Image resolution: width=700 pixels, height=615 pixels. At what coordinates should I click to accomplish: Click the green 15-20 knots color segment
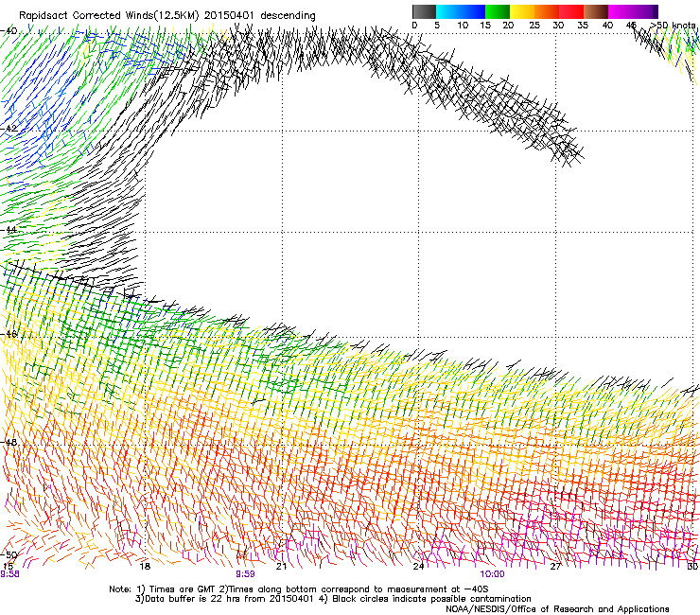(x=498, y=11)
